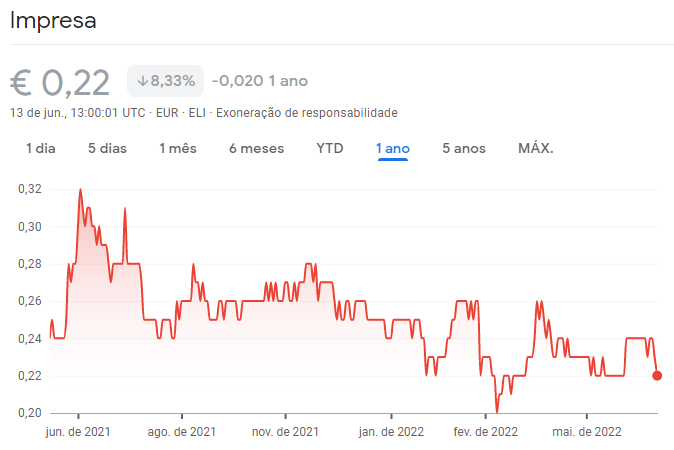Click the 0,30 y-axis label
The width and height of the screenshot is (674, 450).
(x=30, y=227)
